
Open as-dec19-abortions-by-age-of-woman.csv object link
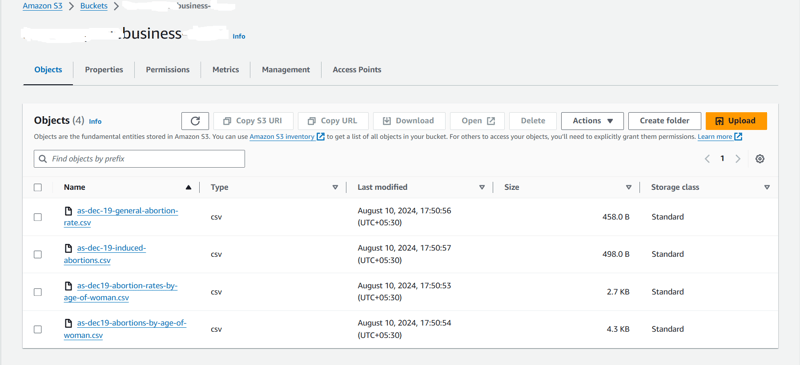(x=125, y=329)
